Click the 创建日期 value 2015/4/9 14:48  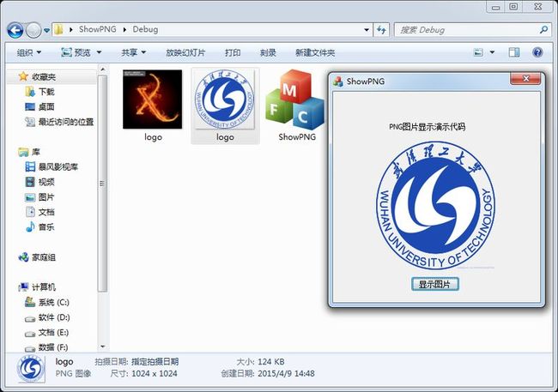coord(286,373)
